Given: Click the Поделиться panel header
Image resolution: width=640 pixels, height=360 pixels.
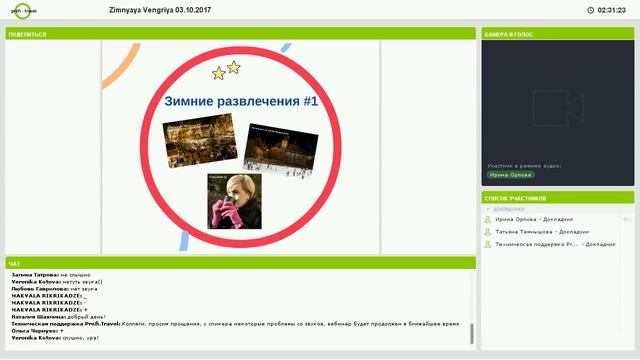Looking at the screenshot, I should pos(240,34).
